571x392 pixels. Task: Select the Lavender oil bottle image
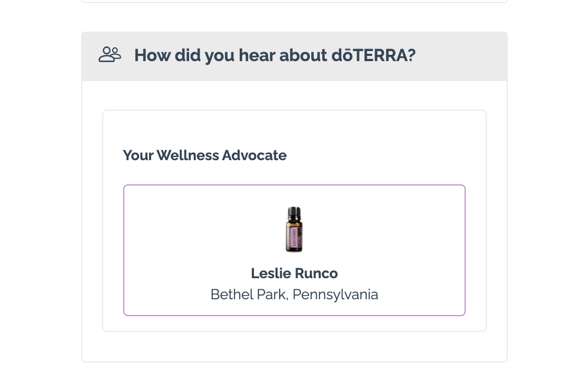(294, 229)
